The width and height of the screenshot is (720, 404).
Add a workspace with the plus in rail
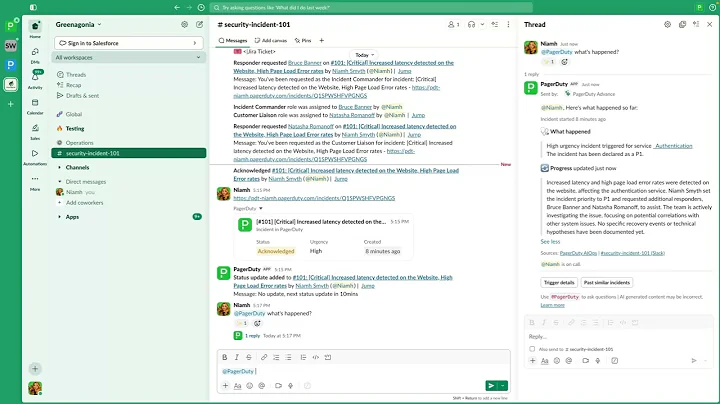click(10, 104)
